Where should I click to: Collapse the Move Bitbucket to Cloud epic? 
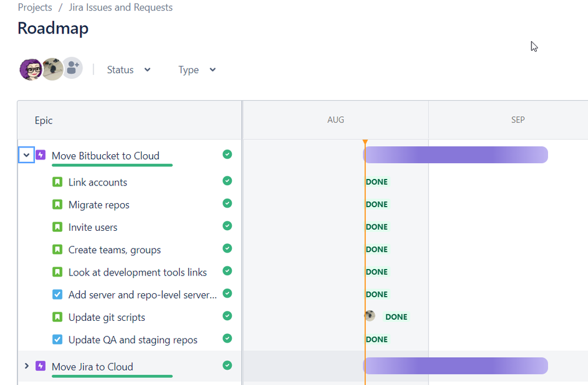(26, 154)
